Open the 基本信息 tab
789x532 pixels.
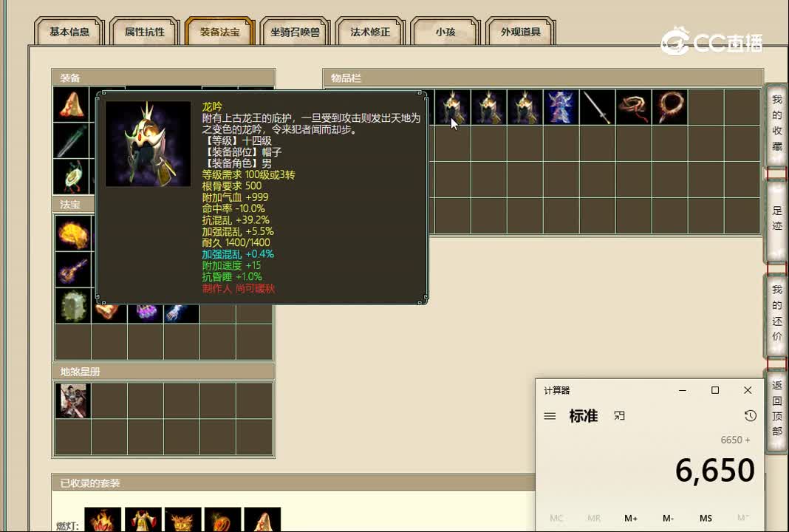[69, 32]
